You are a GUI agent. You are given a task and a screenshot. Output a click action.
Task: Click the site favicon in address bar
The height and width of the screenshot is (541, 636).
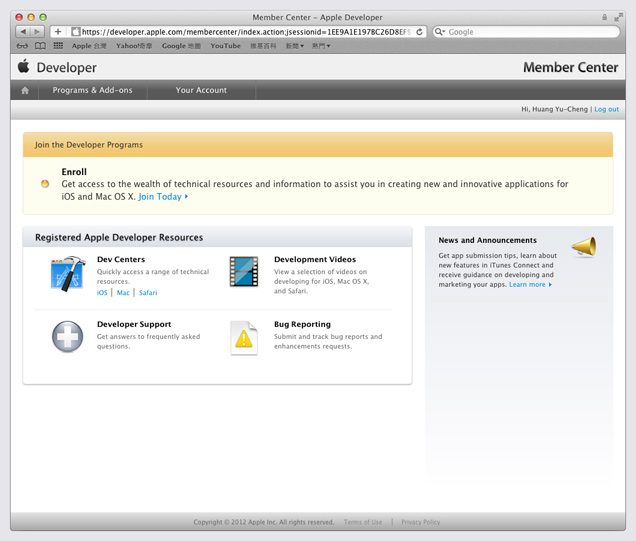point(75,32)
